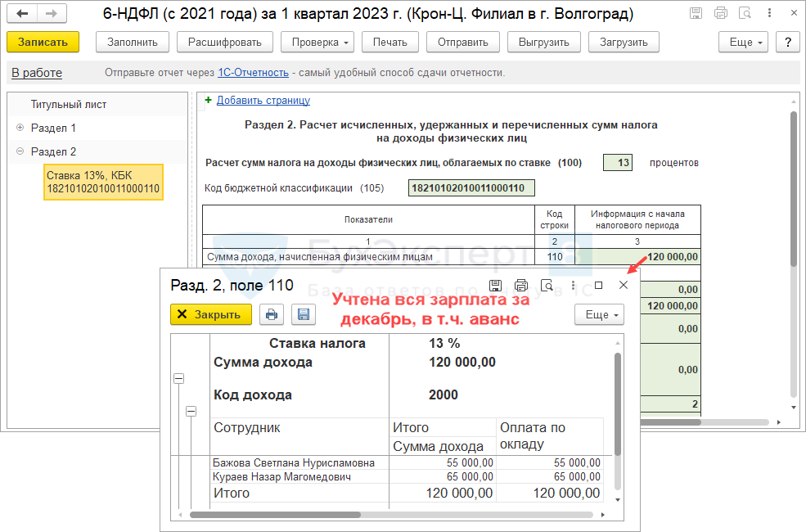
Task: Click preview icon in main window title bar
Action: coord(745,13)
